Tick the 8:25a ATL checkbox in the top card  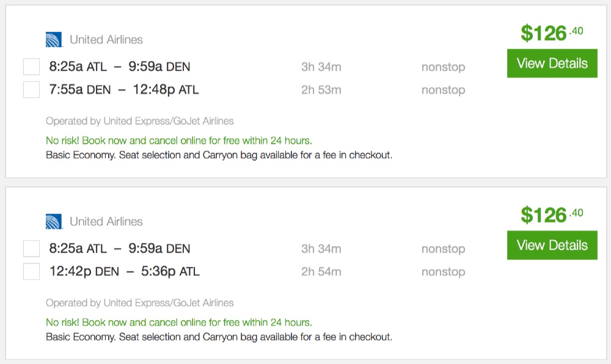click(x=31, y=67)
